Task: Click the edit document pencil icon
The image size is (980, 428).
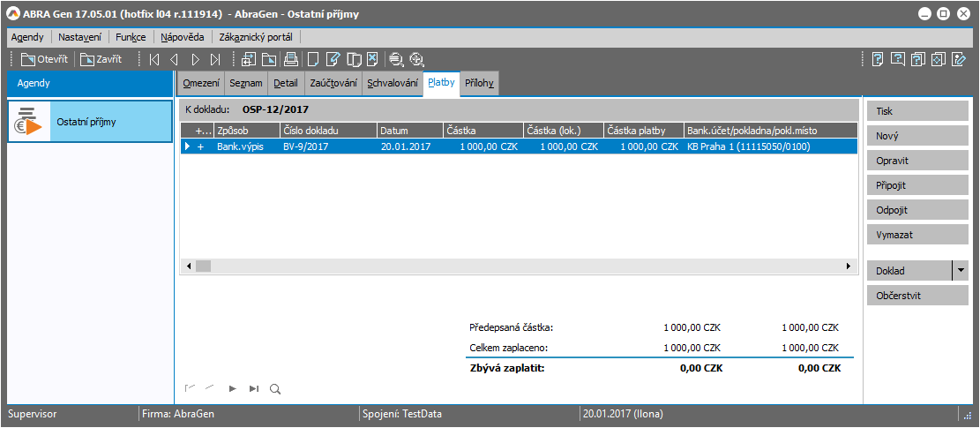Action: point(333,60)
